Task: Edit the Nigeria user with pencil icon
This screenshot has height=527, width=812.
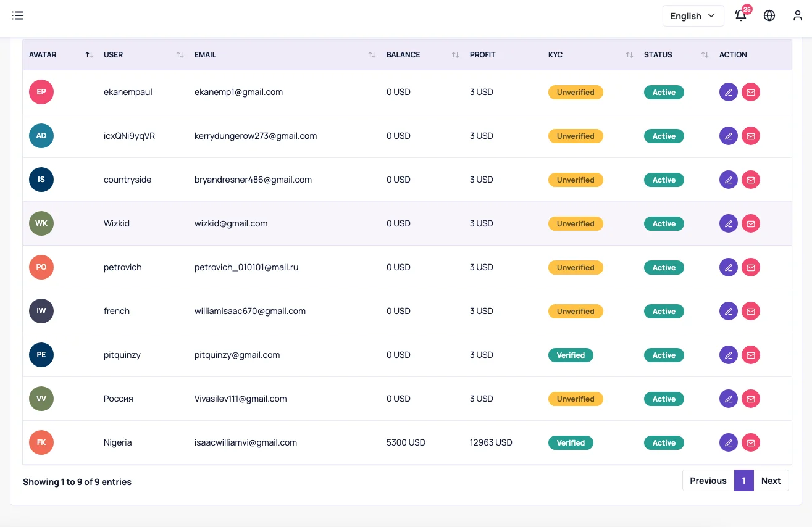Action: pyautogui.click(x=729, y=442)
